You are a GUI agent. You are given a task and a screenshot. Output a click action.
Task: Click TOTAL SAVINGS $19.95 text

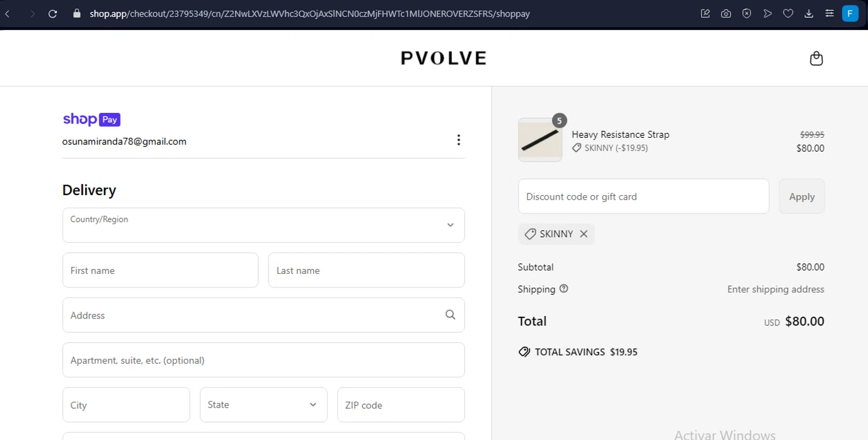coord(586,352)
